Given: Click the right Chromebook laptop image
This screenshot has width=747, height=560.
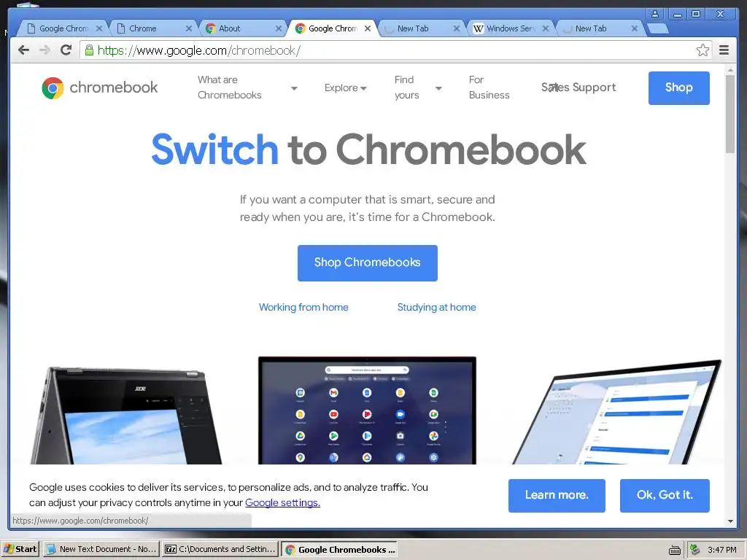Looking at the screenshot, I should [617, 413].
